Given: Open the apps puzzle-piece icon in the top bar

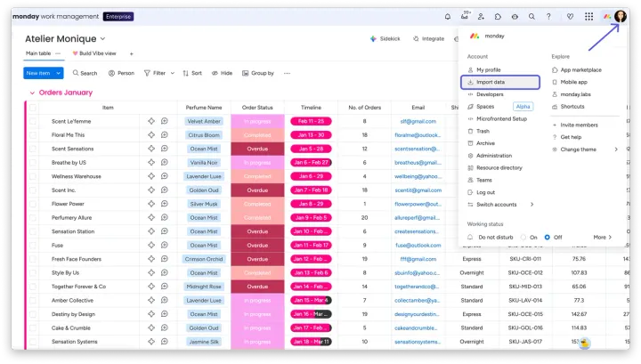Looking at the screenshot, I should [x=498, y=17].
